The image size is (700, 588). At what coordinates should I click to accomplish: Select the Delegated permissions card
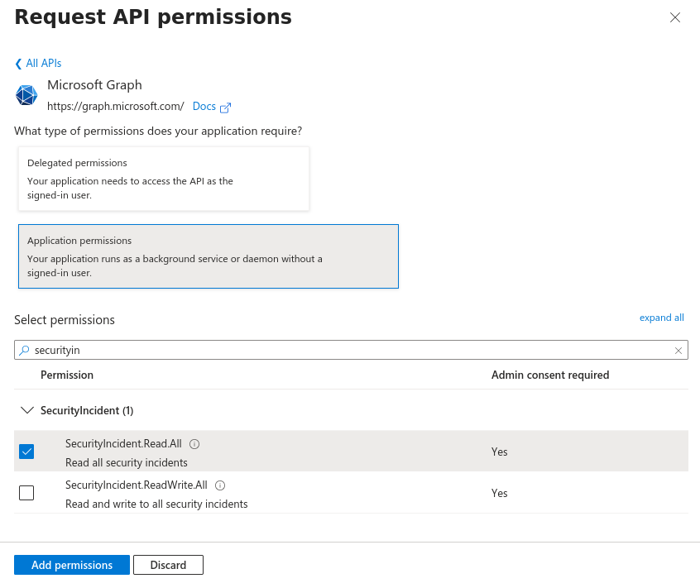(163, 179)
